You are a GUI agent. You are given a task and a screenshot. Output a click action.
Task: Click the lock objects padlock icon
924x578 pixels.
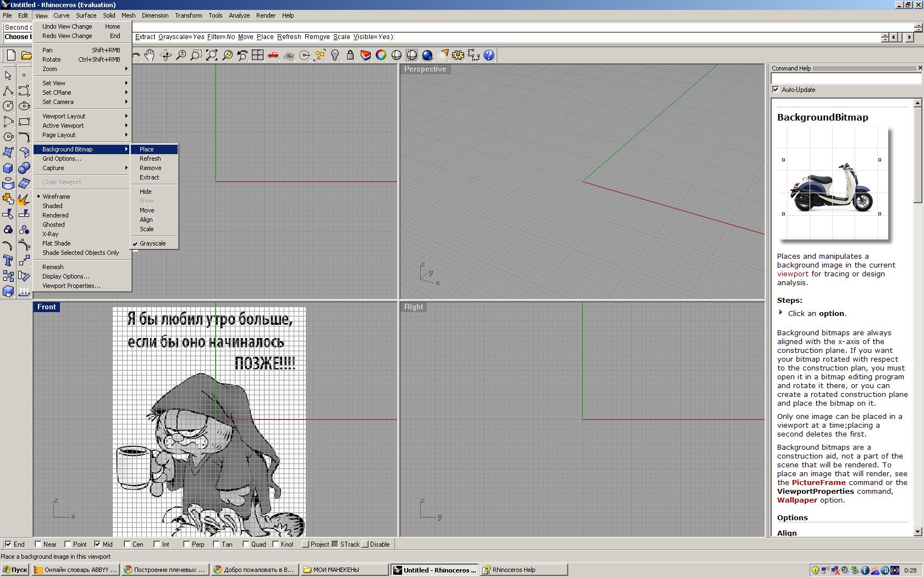pos(350,55)
